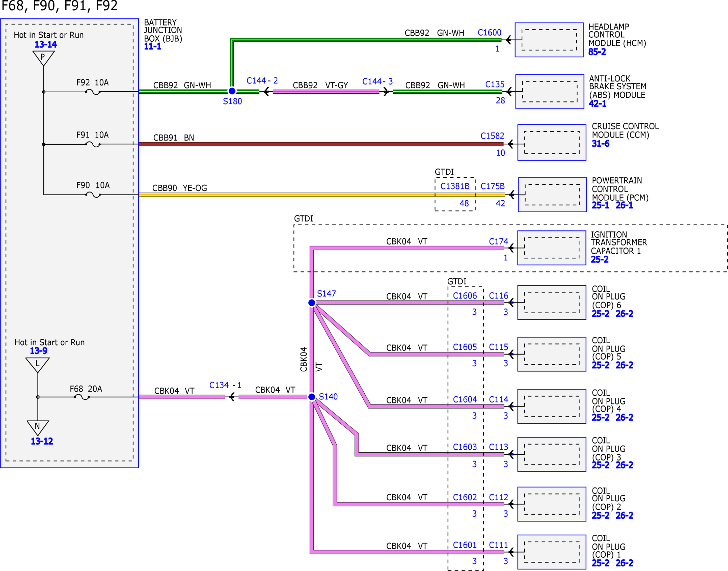The width and height of the screenshot is (728, 571).
Task: Select connector label C1604
Action: click(465, 399)
